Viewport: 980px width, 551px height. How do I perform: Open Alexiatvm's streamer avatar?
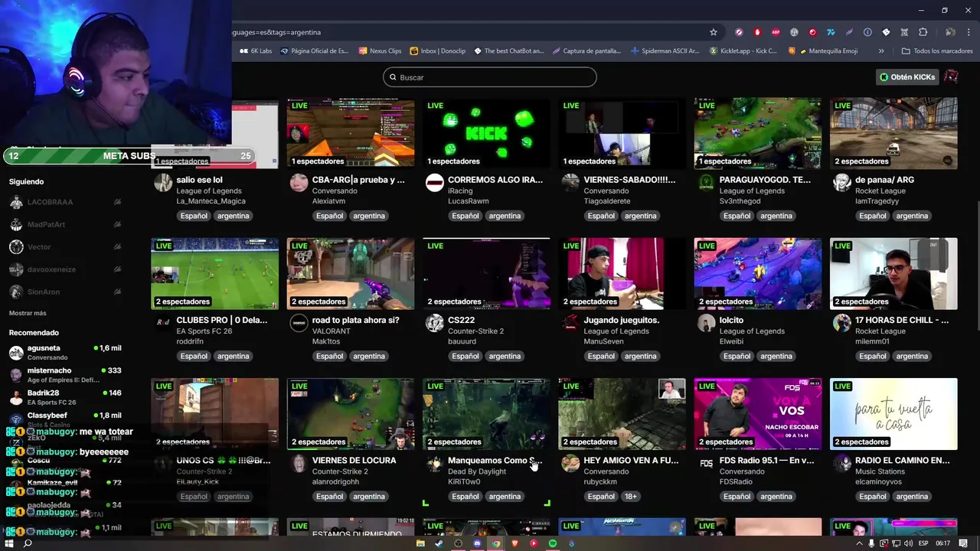click(x=299, y=183)
